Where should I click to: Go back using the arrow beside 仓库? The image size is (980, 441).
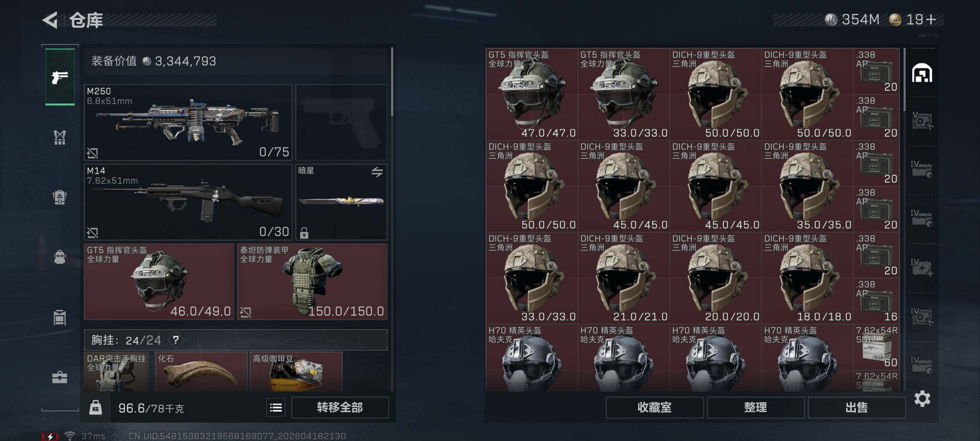click(50, 20)
